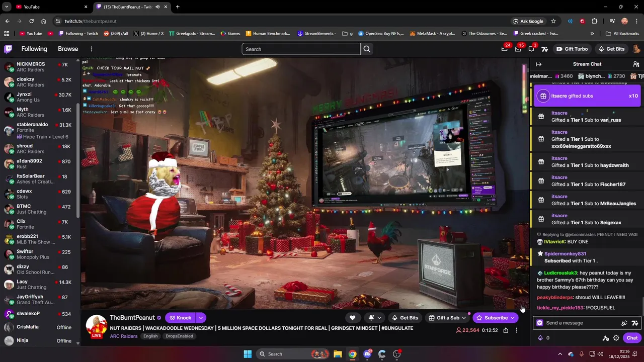Share the stream via share icon

click(506, 330)
